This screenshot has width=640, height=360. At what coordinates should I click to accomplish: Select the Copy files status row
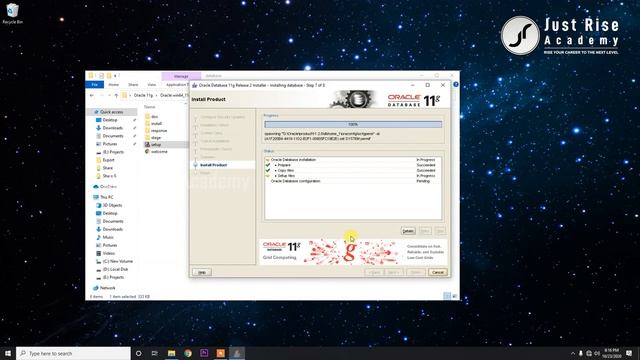[x=353, y=170]
